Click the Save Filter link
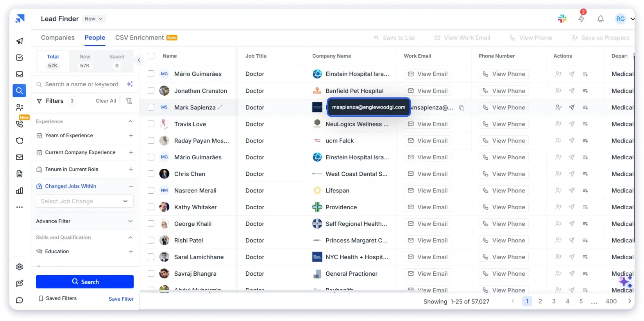 (121, 299)
